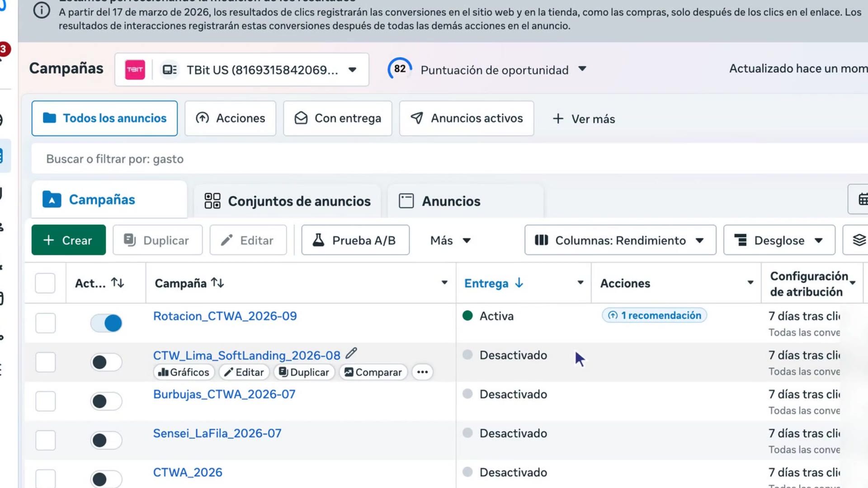Click the calendar icon at right edge
Screen dimensions: 868x488
tap(863, 199)
